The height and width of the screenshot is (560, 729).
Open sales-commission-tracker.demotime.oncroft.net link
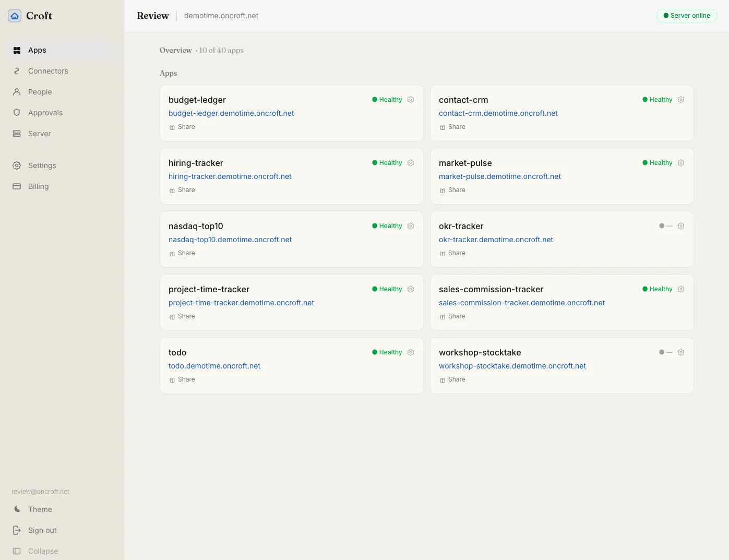(x=522, y=303)
